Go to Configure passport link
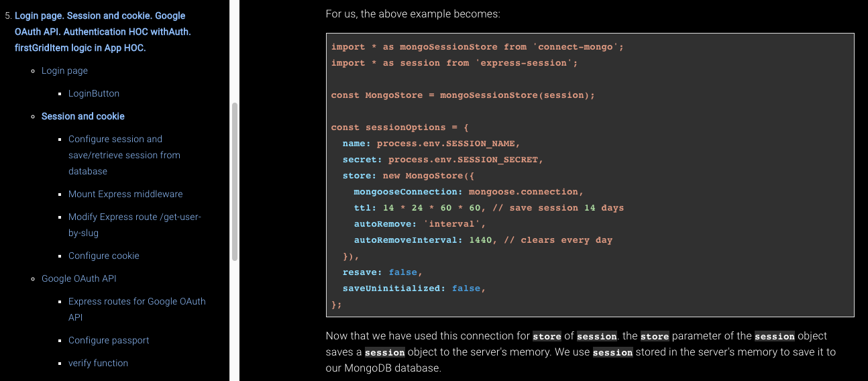This screenshot has width=868, height=381. [109, 340]
